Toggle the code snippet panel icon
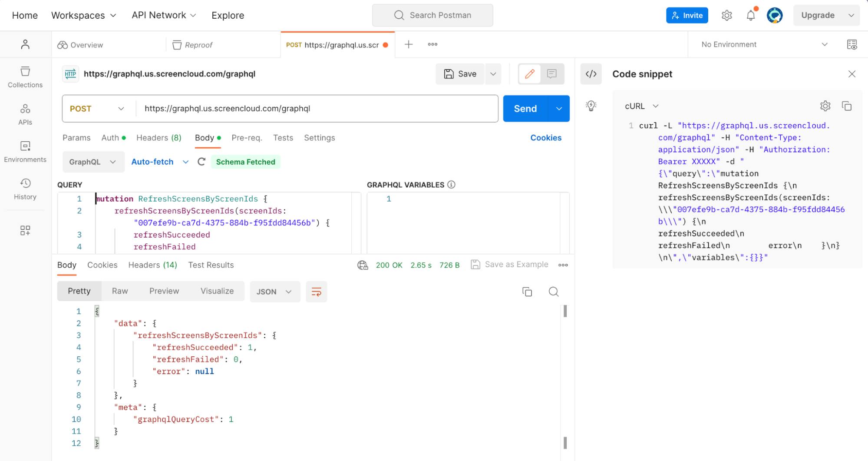 (x=591, y=74)
